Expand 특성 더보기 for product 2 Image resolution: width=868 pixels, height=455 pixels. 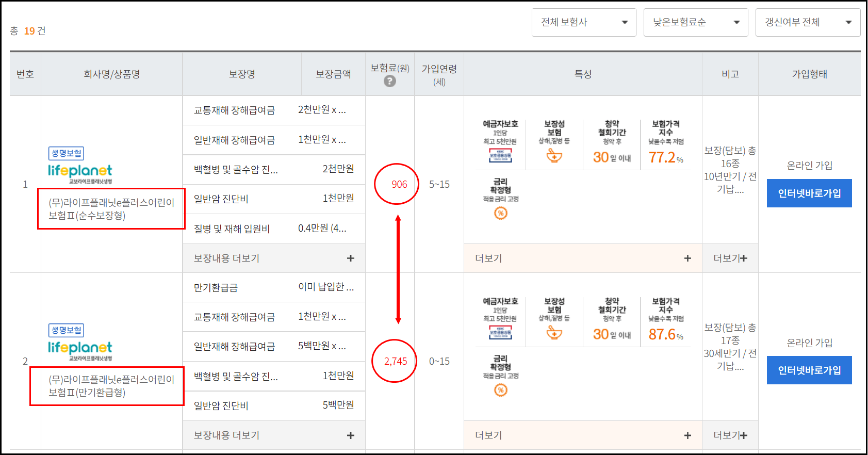[x=583, y=435]
